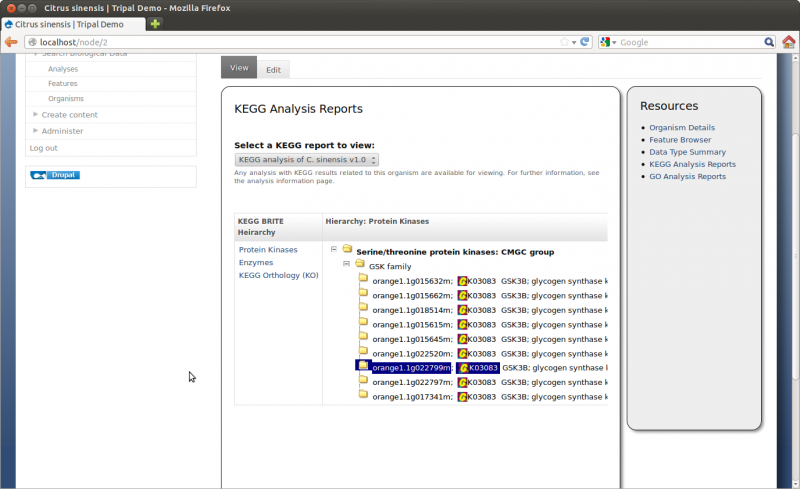Click folder icon for Serine/threonine protein kinases

click(x=347, y=249)
